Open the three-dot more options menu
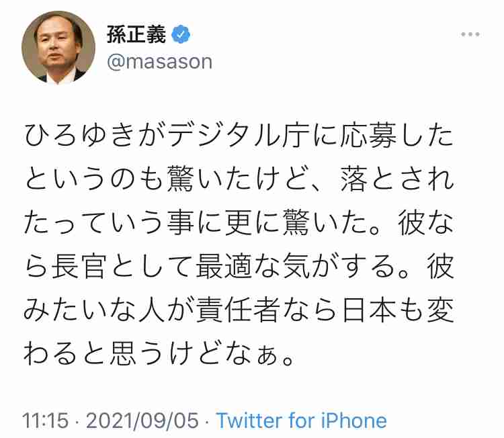The image size is (504, 438). pyautogui.click(x=470, y=34)
